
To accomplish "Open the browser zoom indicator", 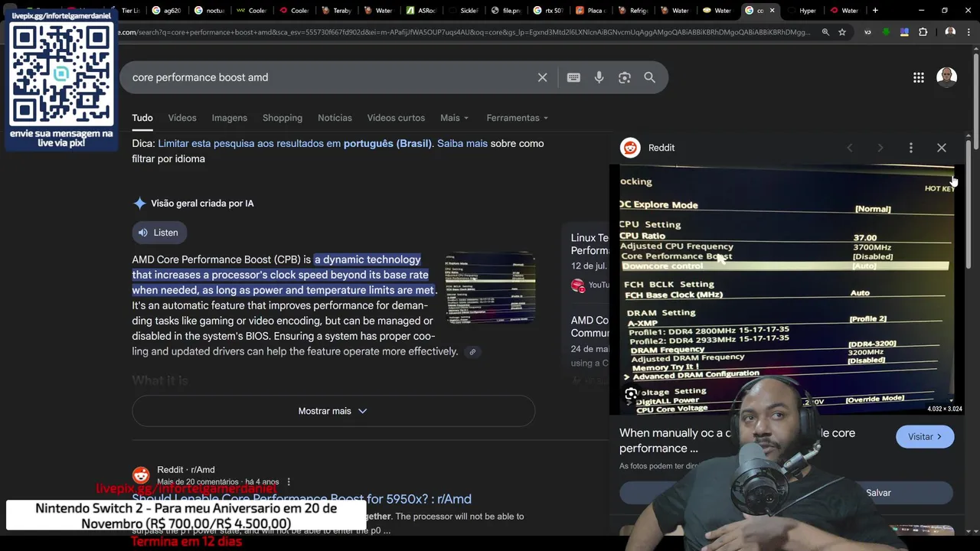I will [825, 32].
